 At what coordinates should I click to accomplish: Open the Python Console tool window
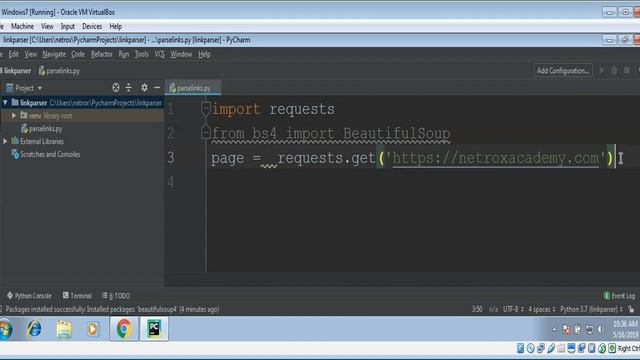(29, 296)
